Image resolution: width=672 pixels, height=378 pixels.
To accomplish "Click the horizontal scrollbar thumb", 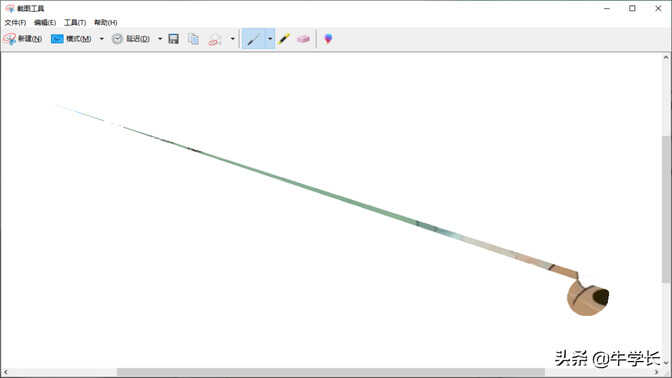I will click(330, 372).
